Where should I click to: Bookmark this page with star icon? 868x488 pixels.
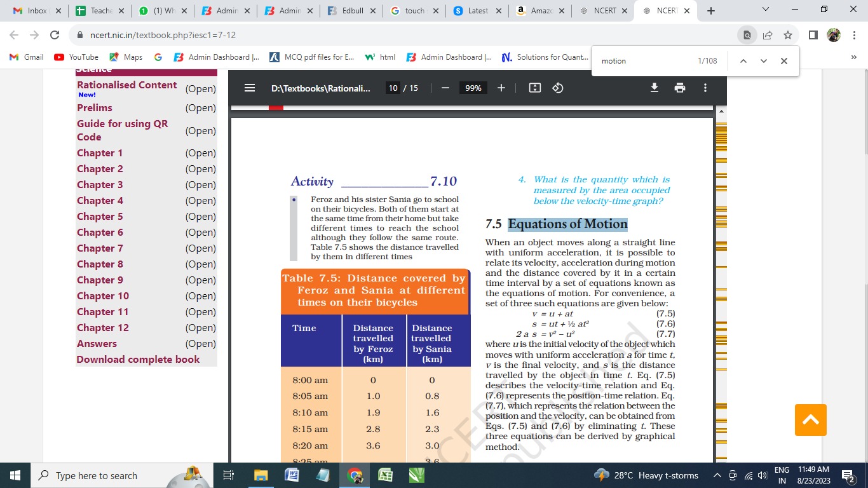(x=788, y=35)
